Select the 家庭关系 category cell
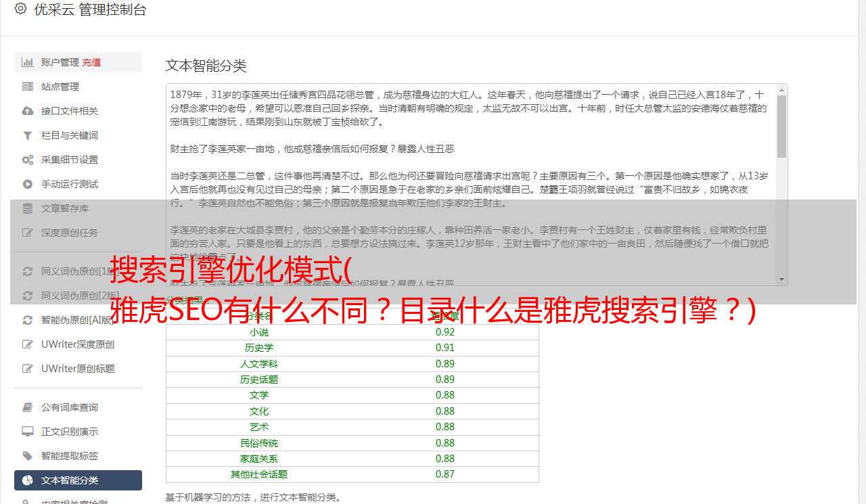Screen dimensions: 866x504 tap(259, 459)
